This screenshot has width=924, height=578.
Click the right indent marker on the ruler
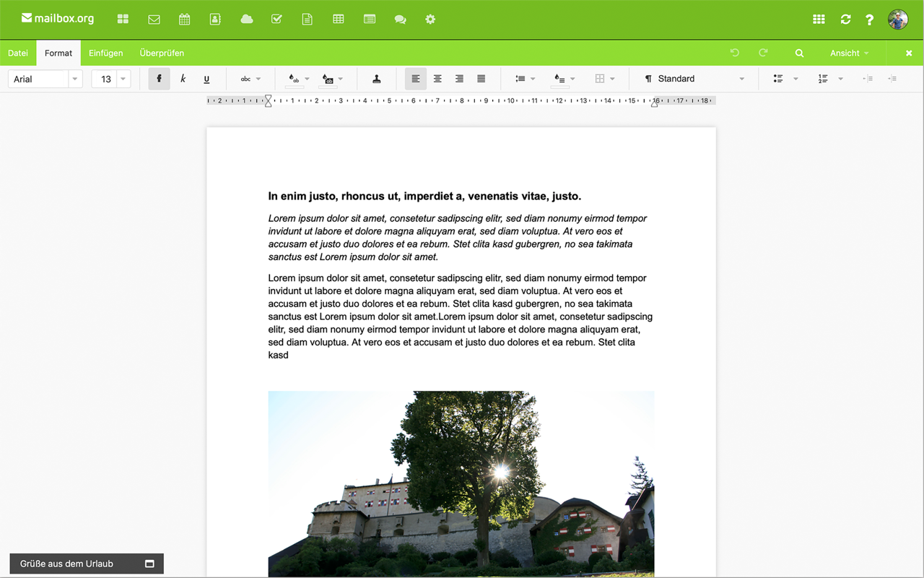tap(655, 104)
